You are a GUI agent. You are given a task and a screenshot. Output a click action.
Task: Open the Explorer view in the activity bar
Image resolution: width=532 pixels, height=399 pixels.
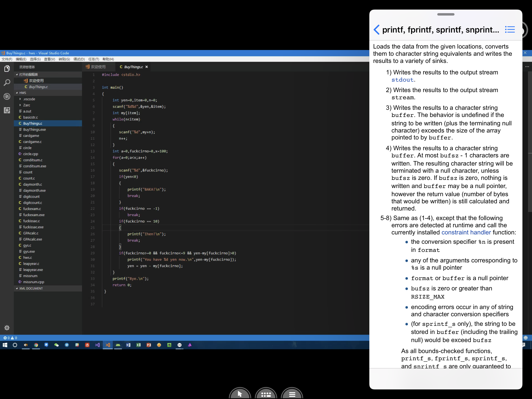pyautogui.click(x=7, y=69)
